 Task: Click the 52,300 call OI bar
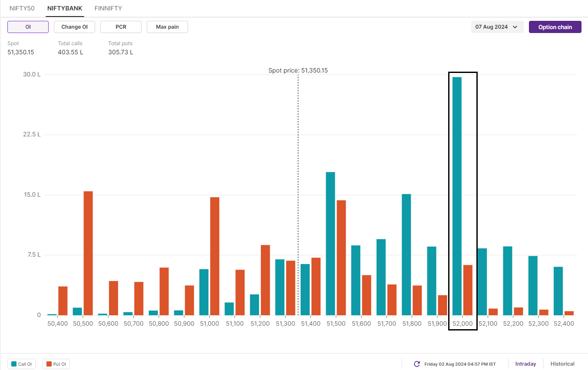(533, 286)
